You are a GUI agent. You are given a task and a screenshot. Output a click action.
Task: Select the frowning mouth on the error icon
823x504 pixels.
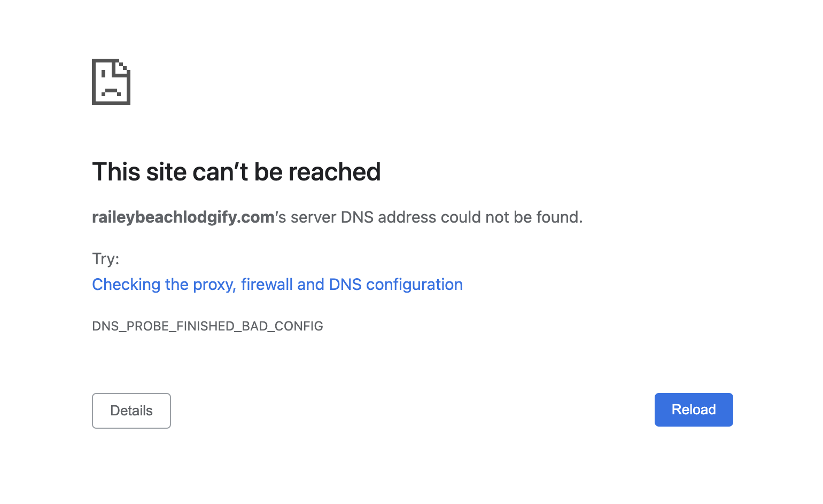point(111,91)
